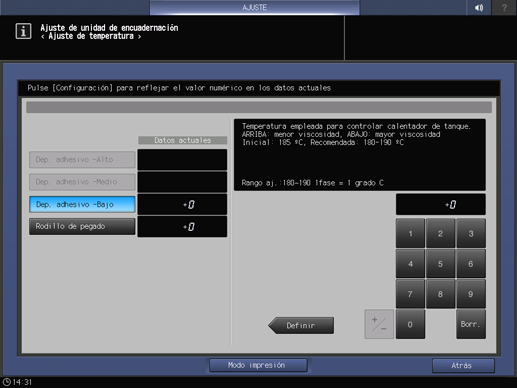Screen dimensions: 517x388
Task: Tap keypad digit 8
Action: (440, 294)
